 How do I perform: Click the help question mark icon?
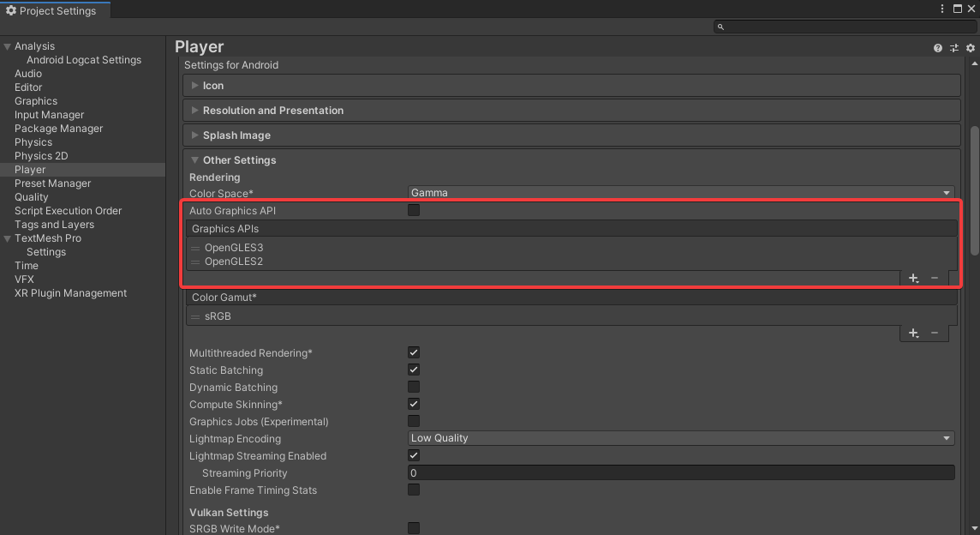[938, 48]
